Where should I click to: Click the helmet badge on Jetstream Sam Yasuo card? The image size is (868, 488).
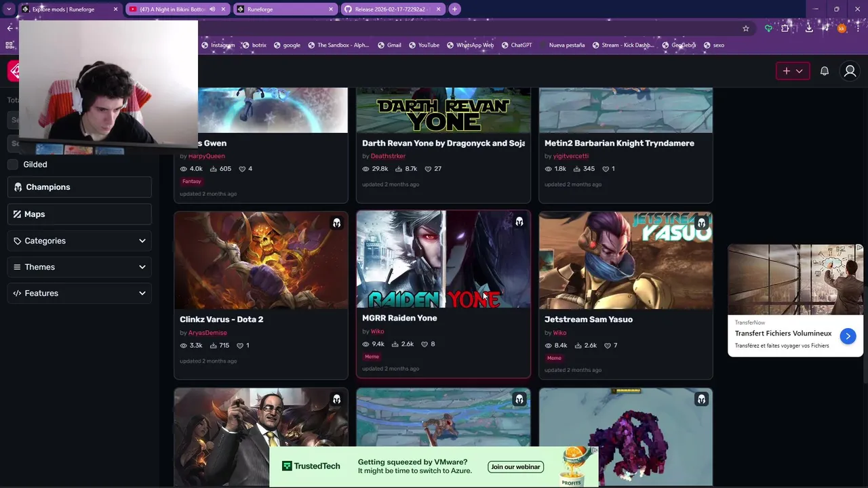[x=701, y=223]
